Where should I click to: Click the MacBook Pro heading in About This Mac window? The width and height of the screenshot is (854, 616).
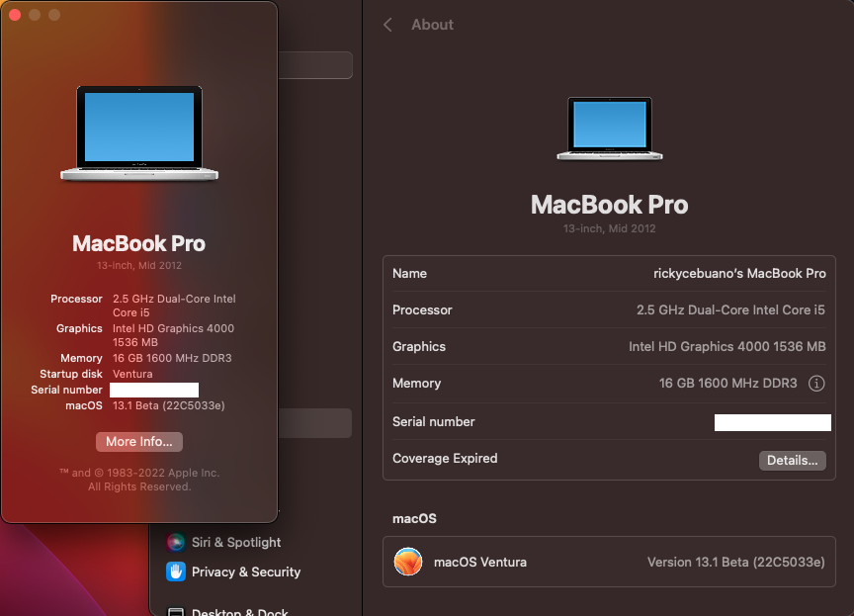[x=139, y=243]
